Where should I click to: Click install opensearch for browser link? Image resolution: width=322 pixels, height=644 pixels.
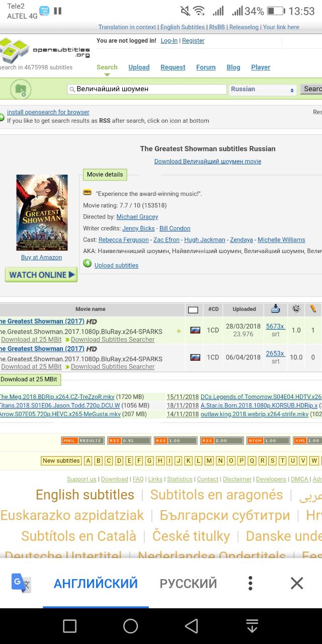[x=48, y=112]
